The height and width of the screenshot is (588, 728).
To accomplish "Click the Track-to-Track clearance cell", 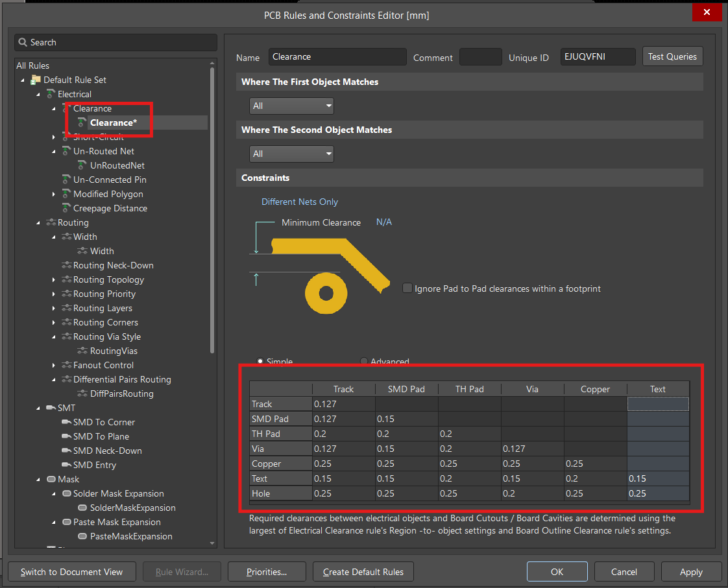I will pos(344,405).
